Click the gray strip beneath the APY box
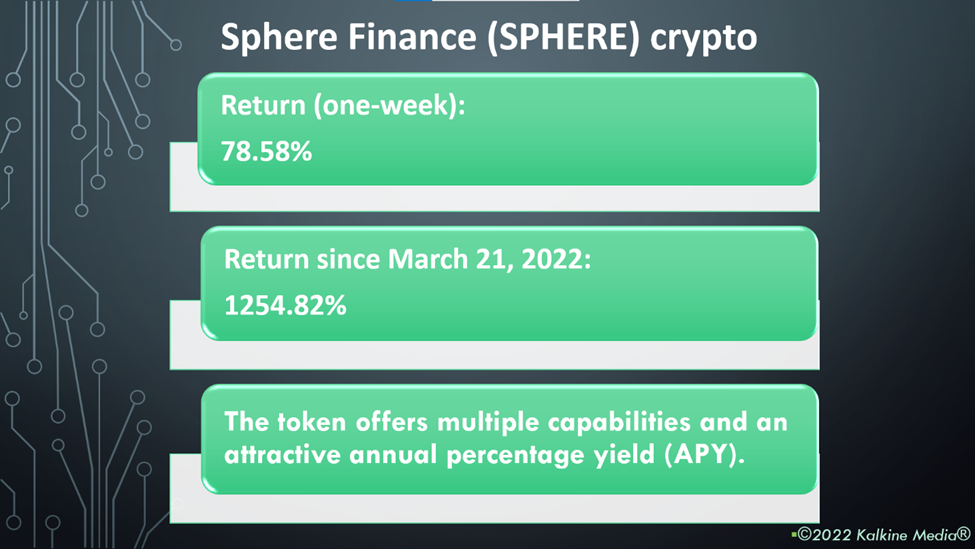 tap(494, 509)
